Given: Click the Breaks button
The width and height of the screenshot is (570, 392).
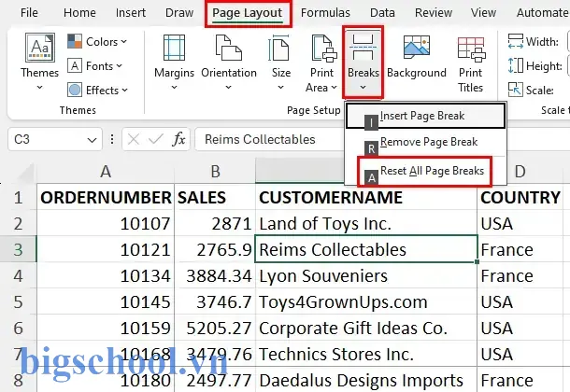Looking at the screenshot, I should click(x=363, y=62).
